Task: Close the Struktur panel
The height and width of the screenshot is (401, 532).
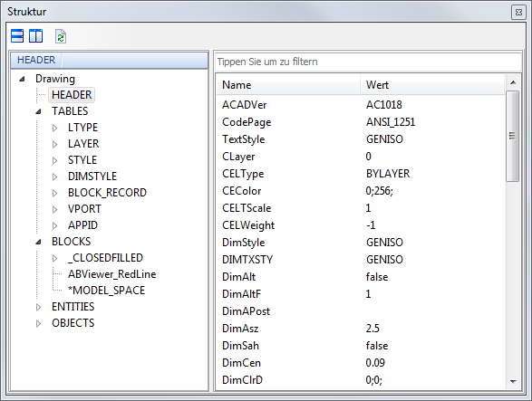Action: pos(518,12)
